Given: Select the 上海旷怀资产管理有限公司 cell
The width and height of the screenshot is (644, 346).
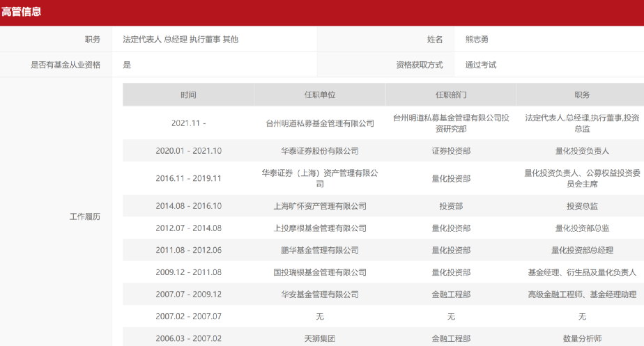Looking at the screenshot, I should pyautogui.click(x=320, y=206).
